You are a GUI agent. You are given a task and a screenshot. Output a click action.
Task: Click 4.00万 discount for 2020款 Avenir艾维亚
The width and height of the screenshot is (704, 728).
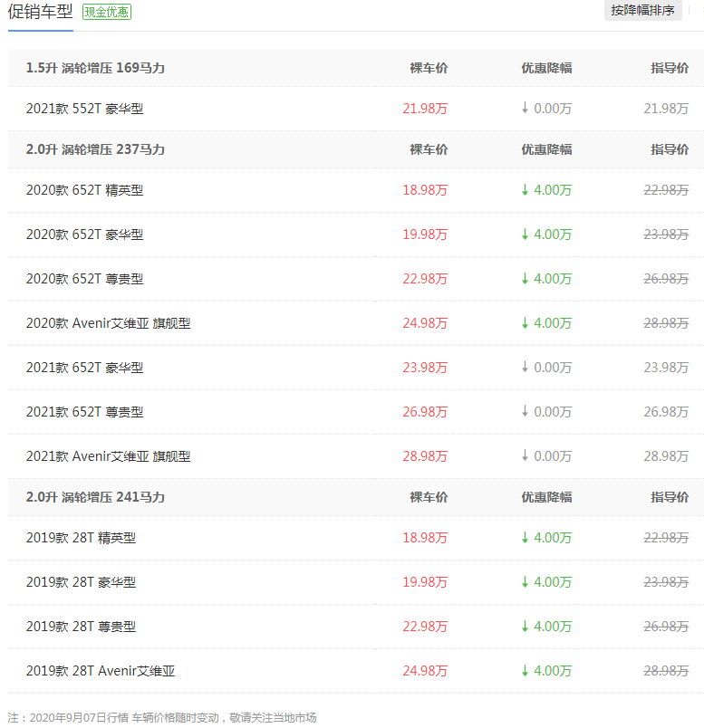point(546,323)
